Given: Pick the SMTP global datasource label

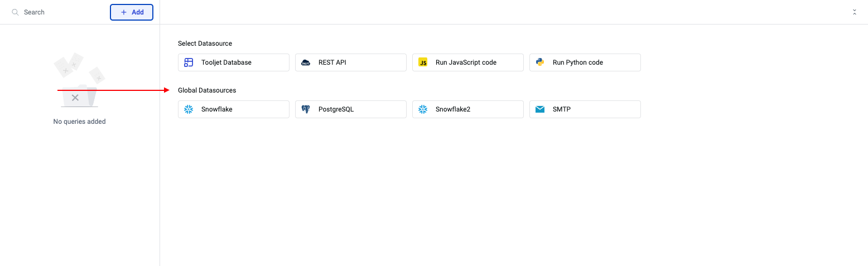Looking at the screenshot, I should point(562,109).
